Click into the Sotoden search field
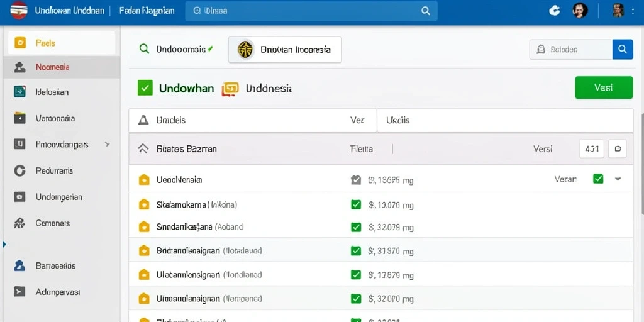The height and width of the screenshot is (322, 644). pos(571,50)
